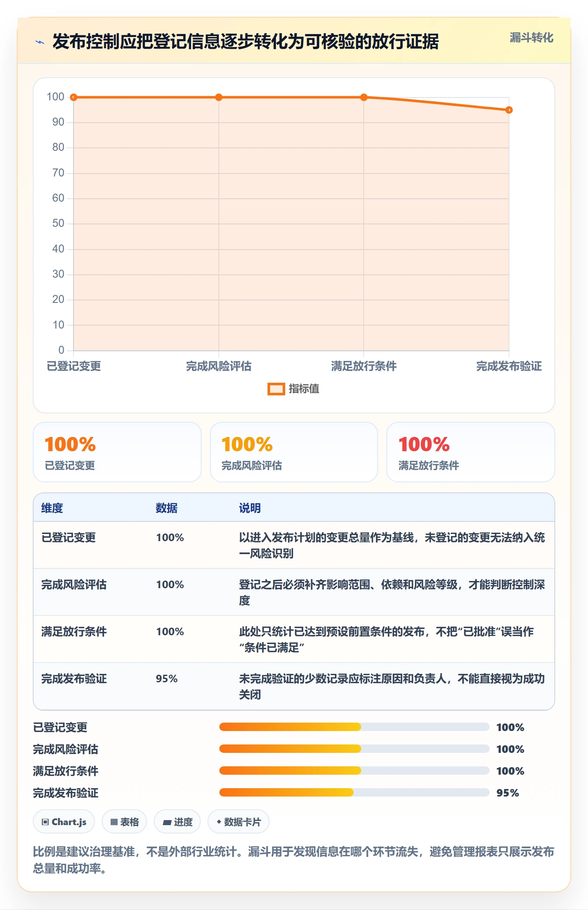
Task: Open the 已登记变更 100% stat card
Action: click(x=117, y=452)
